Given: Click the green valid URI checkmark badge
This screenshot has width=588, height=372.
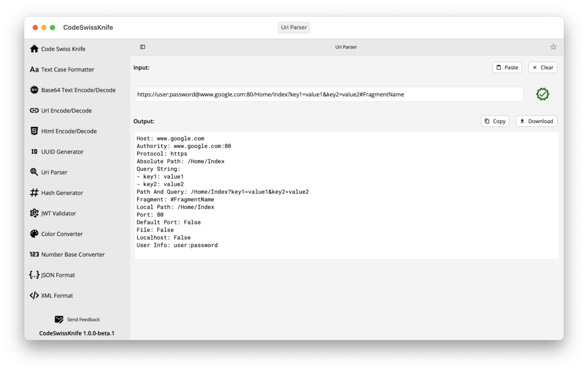Looking at the screenshot, I should (x=542, y=94).
